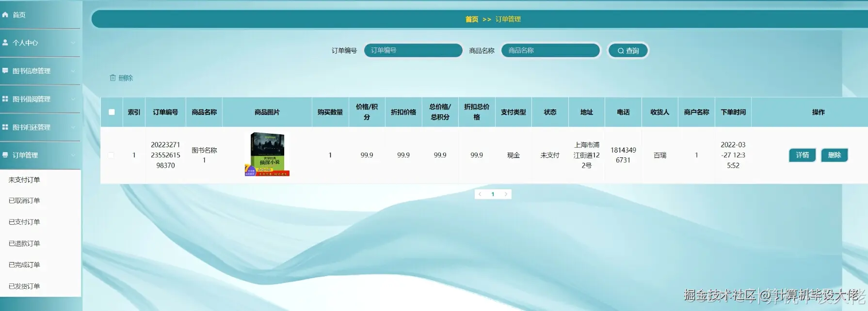Focus the 订单编号 input field
This screenshot has width=868, height=311.
pos(413,50)
